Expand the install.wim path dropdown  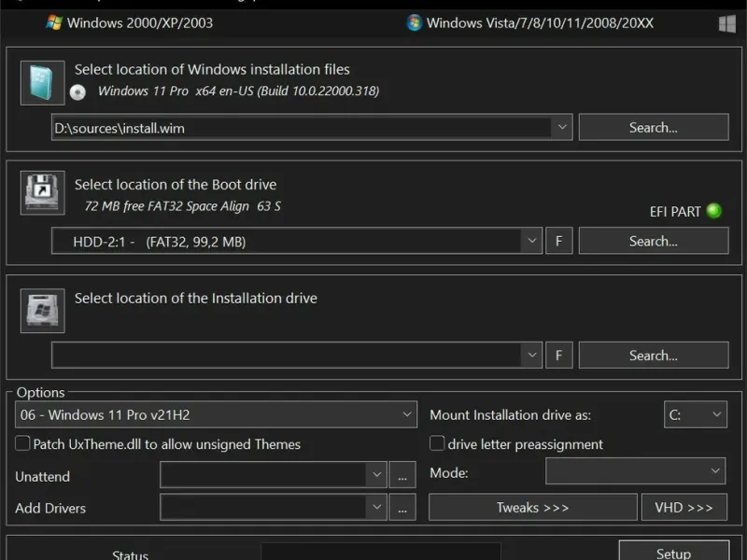(x=562, y=127)
